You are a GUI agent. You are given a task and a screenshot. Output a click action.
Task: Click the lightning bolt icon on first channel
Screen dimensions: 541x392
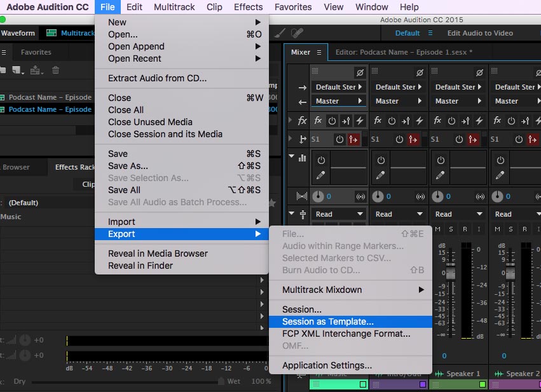click(x=360, y=120)
